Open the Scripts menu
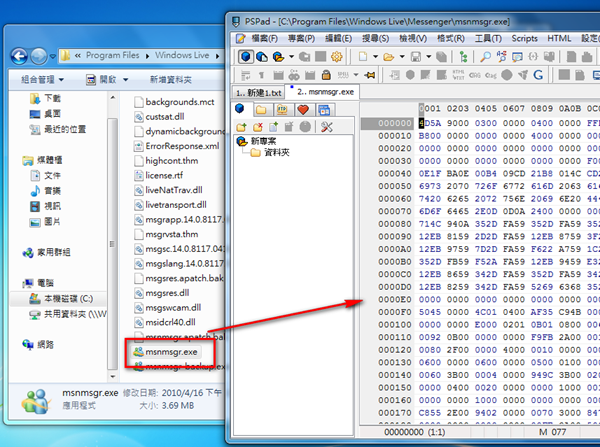The width and height of the screenshot is (600, 447). point(523,38)
